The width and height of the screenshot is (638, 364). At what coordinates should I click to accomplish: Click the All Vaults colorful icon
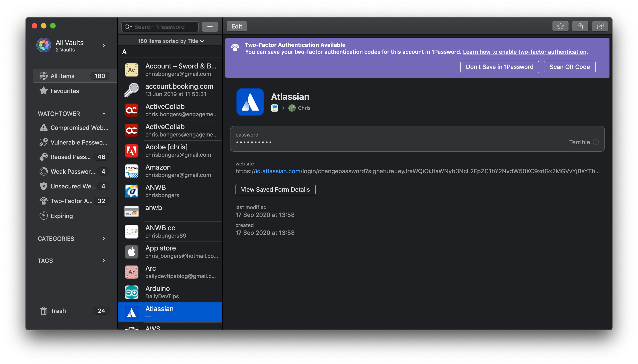[43, 45]
